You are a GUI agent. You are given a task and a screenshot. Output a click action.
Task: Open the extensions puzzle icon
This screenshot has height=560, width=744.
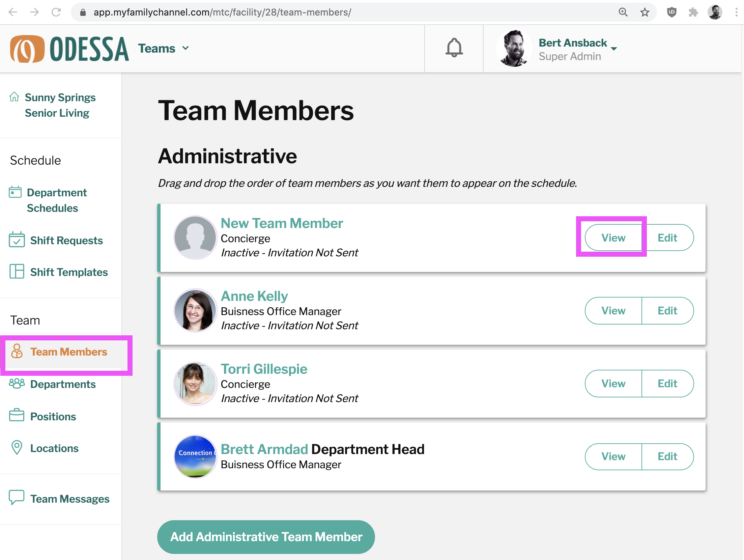[x=693, y=12]
